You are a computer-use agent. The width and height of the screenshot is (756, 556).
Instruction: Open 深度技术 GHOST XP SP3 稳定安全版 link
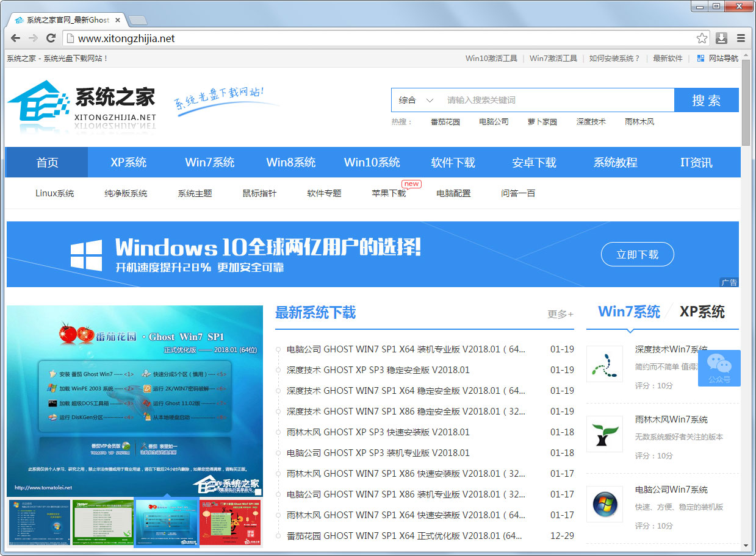[x=378, y=370]
